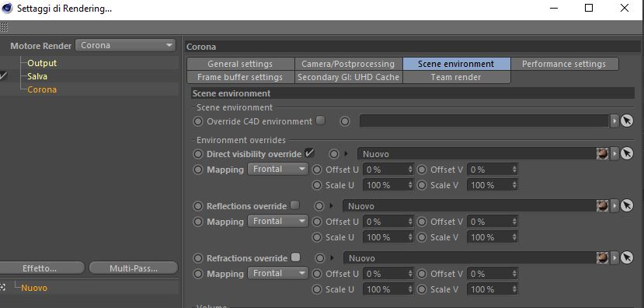Screen dimensions: 644x308
Task: Expand the triangle before Reflections Nuovo field
Action: click(331, 205)
